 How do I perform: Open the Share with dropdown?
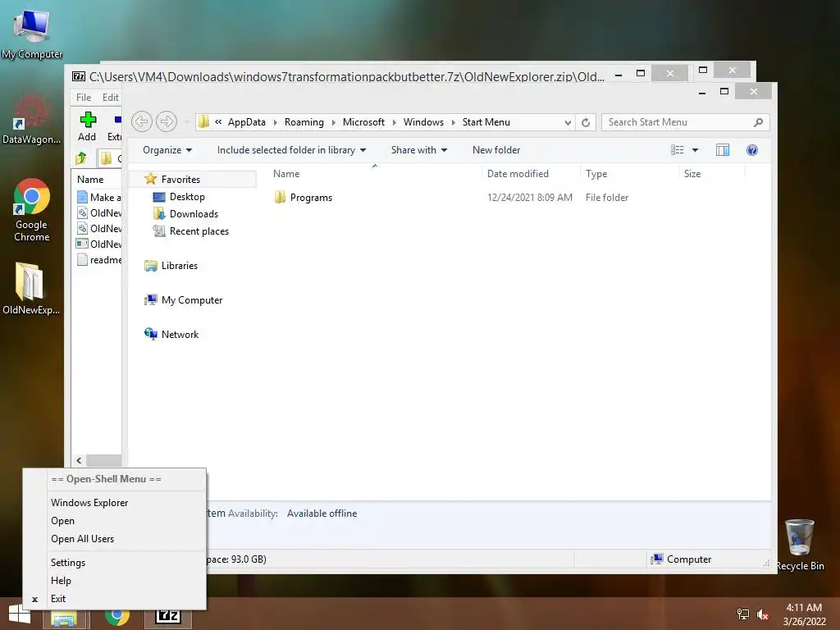419,150
